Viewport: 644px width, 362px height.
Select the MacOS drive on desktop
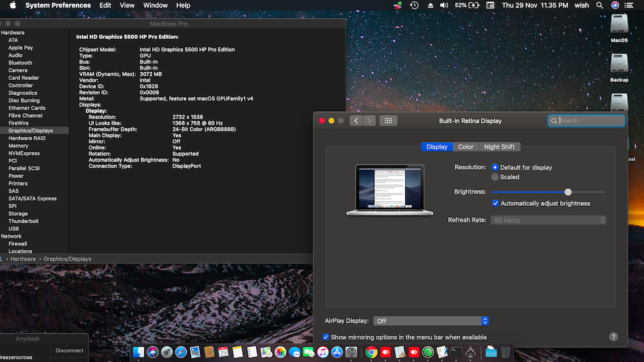pyautogui.click(x=619, y=28)
